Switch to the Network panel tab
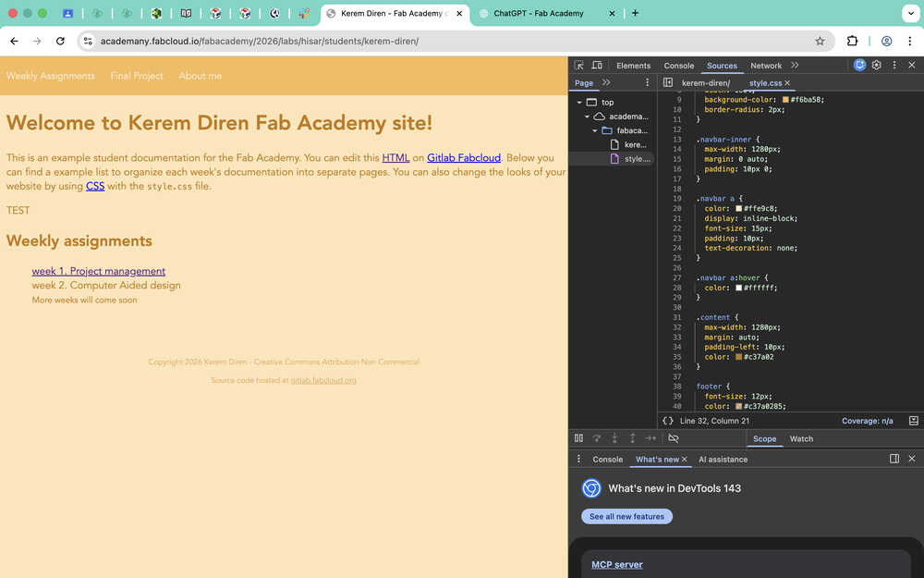Screen dimensions: 924x578 point(765,66)
